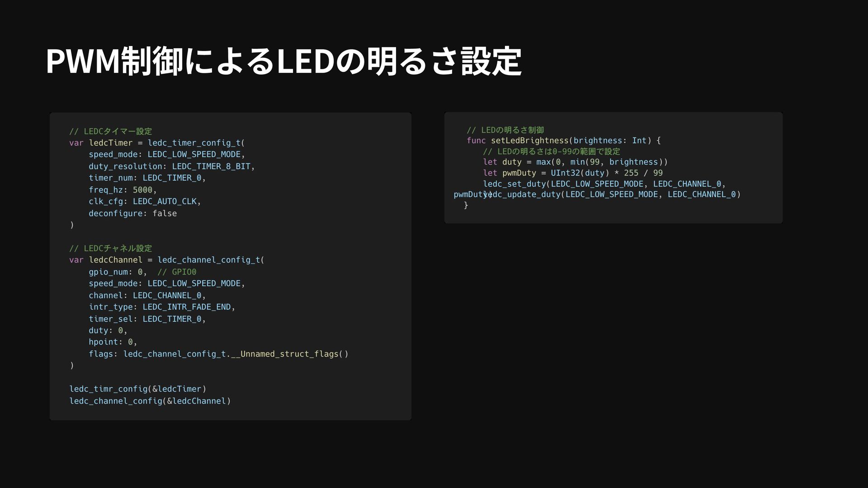Click the slide title PWM制御によるLEDの明るさ設定

[283, 61]
